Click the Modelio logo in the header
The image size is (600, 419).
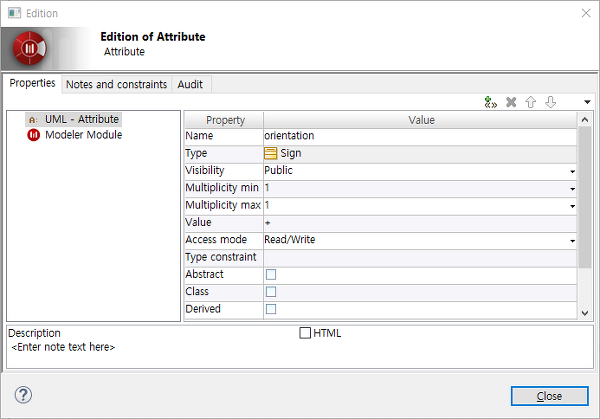pos(29,48)
